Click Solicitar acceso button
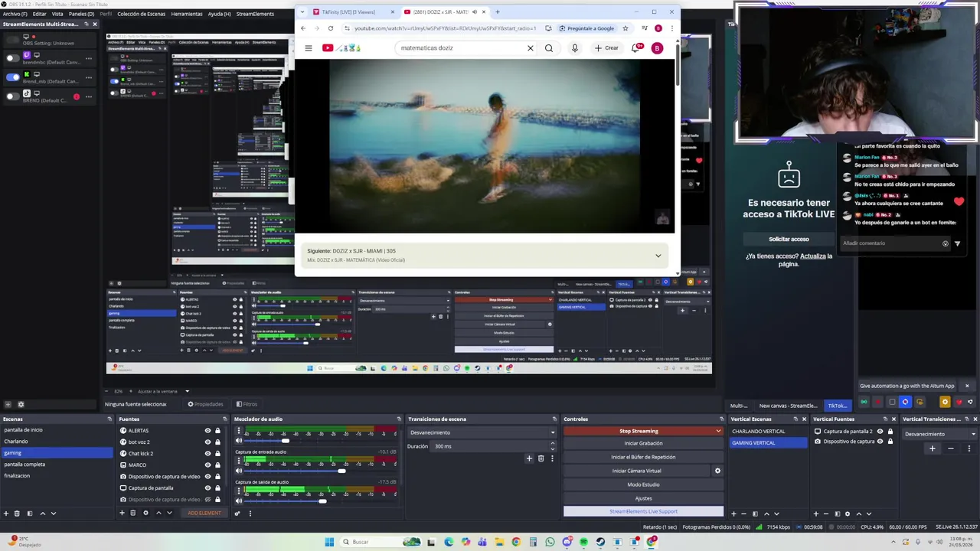Image resolution: width=980 pixels, height=551 pixels. point(789,239)
